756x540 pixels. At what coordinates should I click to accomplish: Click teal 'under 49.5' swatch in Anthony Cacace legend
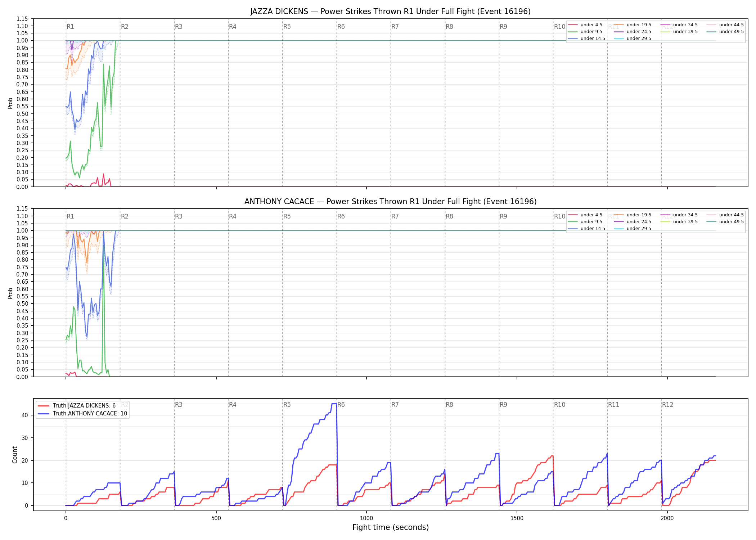711,222
